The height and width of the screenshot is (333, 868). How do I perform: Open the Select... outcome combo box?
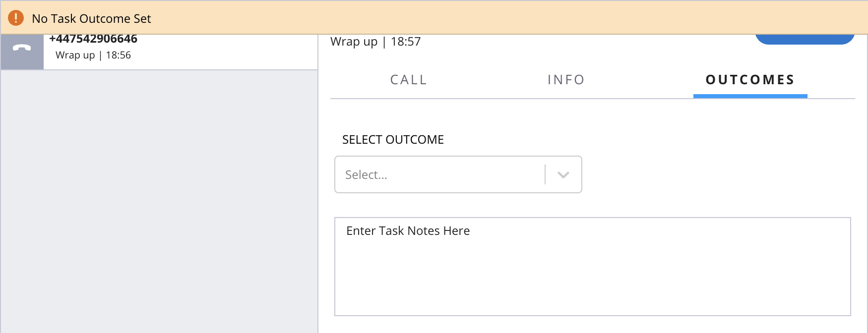[458, 174]
